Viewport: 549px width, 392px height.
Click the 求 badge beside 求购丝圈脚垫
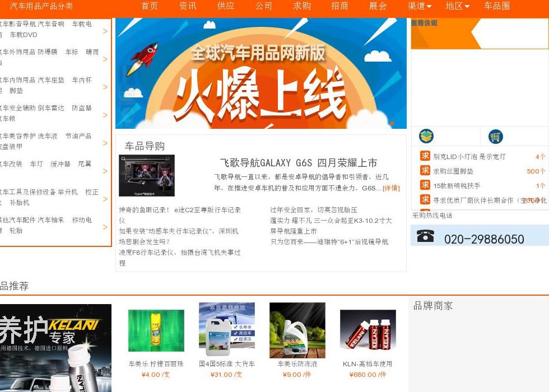point(425,170)
